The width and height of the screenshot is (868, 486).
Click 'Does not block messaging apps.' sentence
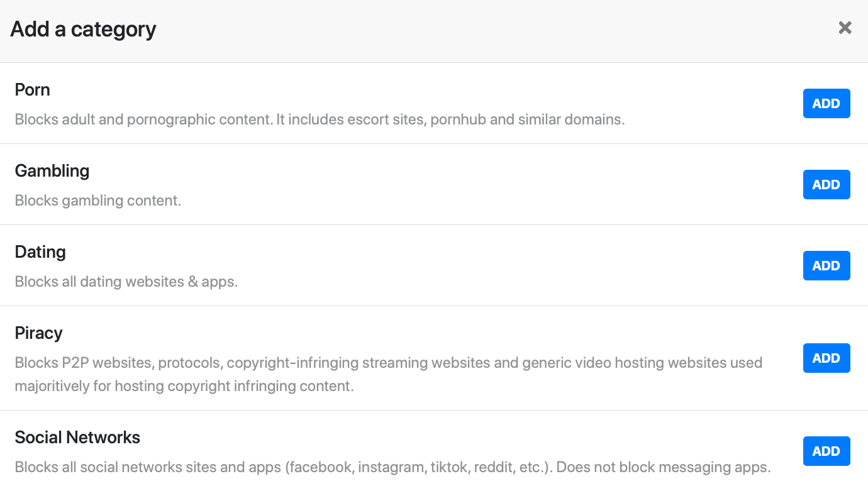[664, 468]
